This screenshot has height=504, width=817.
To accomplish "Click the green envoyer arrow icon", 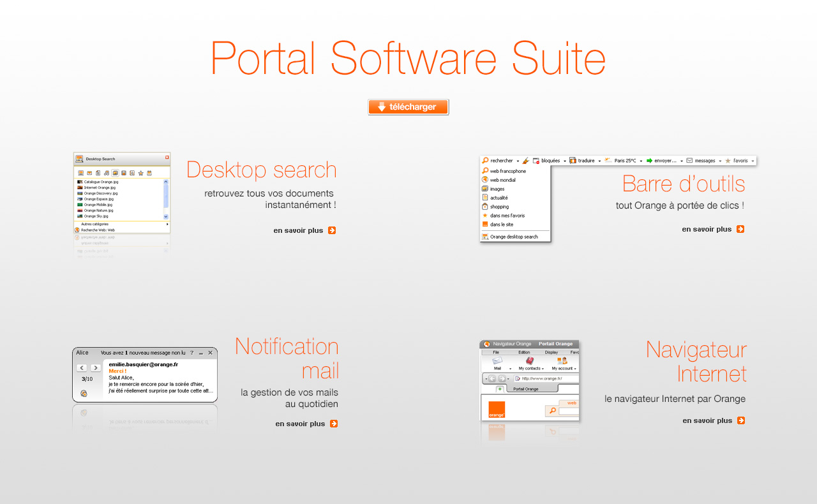I will (649, 161).
